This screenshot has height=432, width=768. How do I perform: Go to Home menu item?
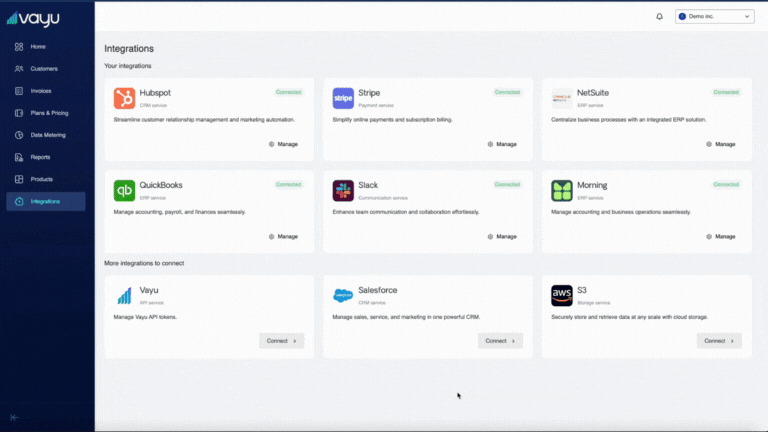pyautogui.click(x=46, y=47)
